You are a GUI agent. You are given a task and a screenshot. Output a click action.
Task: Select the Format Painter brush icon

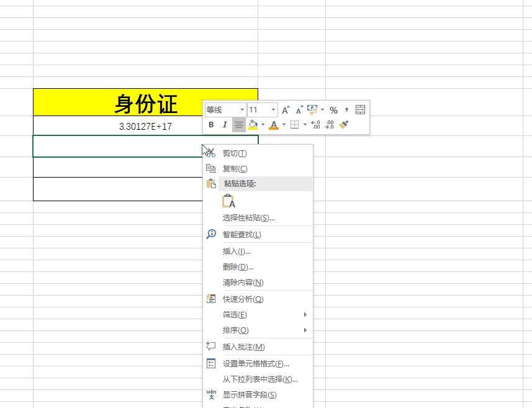(343, 124)
